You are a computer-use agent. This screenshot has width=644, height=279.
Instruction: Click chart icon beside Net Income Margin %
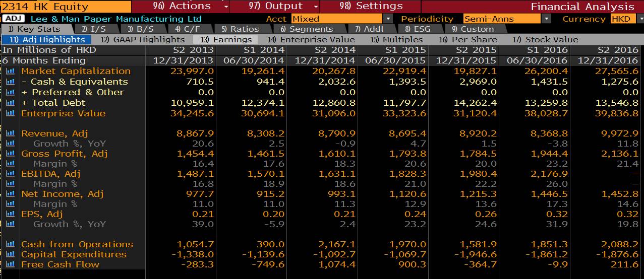coord(10,204)
